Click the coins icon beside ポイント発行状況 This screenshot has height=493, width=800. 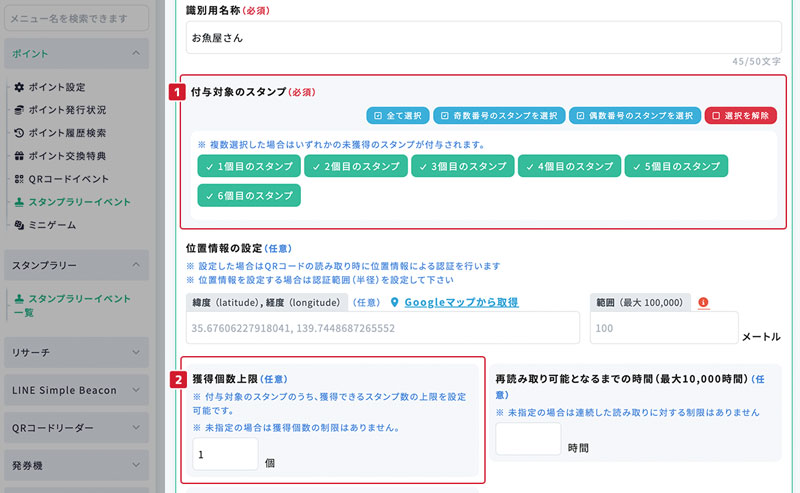20,110
